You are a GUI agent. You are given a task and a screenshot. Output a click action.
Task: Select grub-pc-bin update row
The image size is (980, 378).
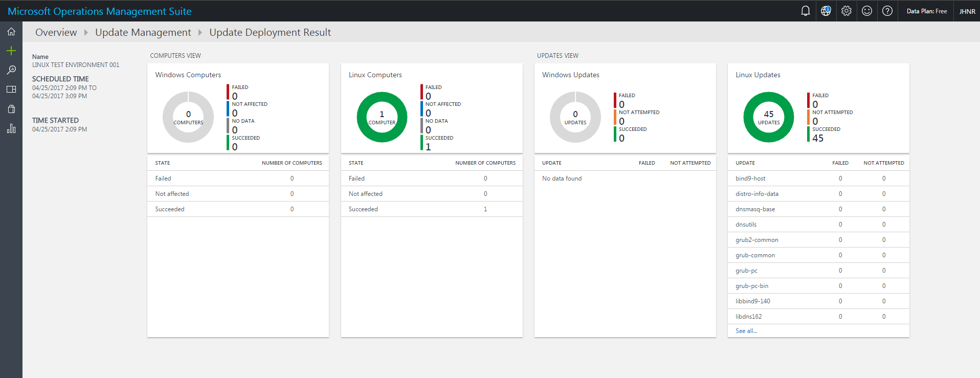click(818, 286)
